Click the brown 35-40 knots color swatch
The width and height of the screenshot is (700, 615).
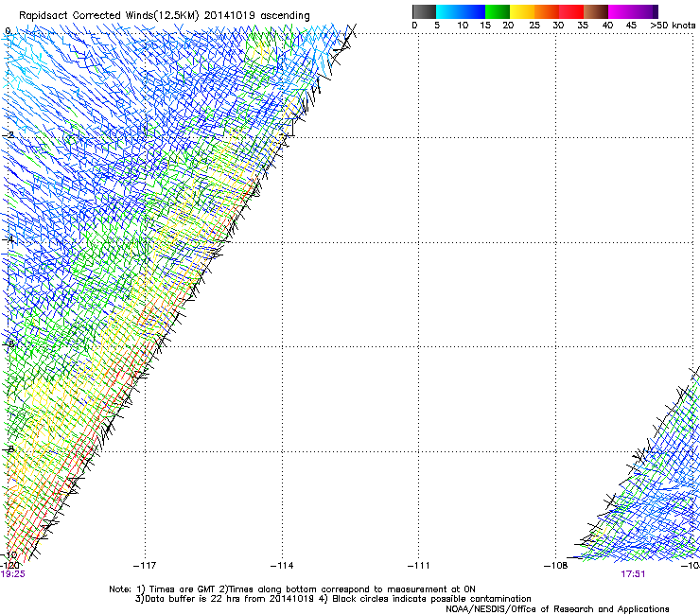(596, 11)
